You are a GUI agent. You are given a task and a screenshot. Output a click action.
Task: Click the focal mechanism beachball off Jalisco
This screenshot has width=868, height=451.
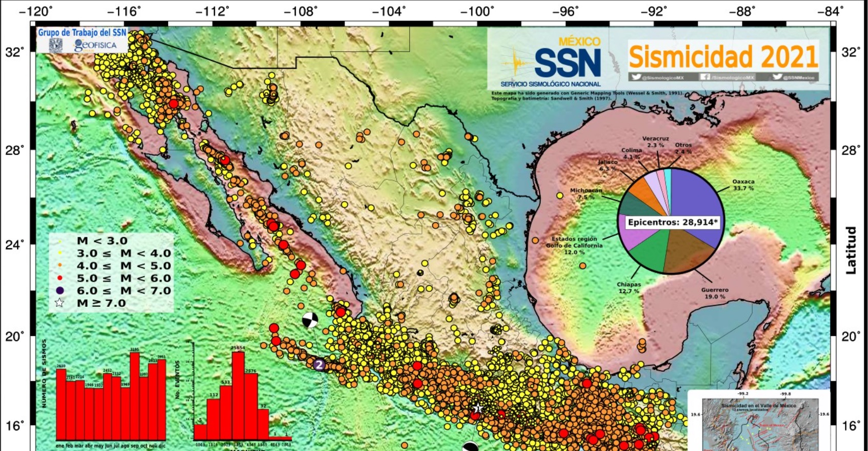pos(309,320)
